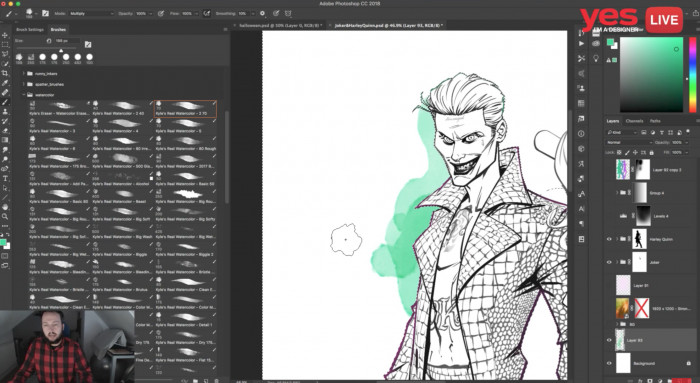Click the symmetry butterfly icon
This screenshot has height=383, width=700.
point(288,14)
